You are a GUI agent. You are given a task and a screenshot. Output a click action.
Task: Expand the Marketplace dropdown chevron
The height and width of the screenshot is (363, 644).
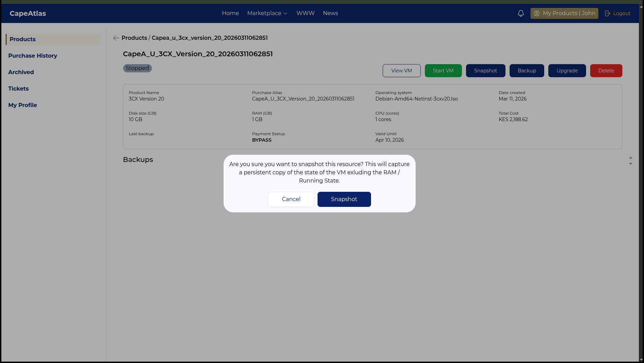pos(285,14)
